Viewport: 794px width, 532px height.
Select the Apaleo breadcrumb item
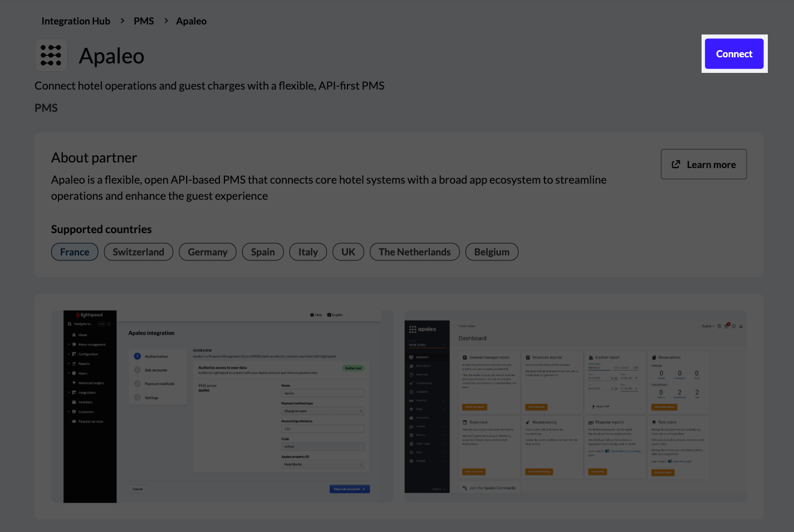tap(192, 21)
